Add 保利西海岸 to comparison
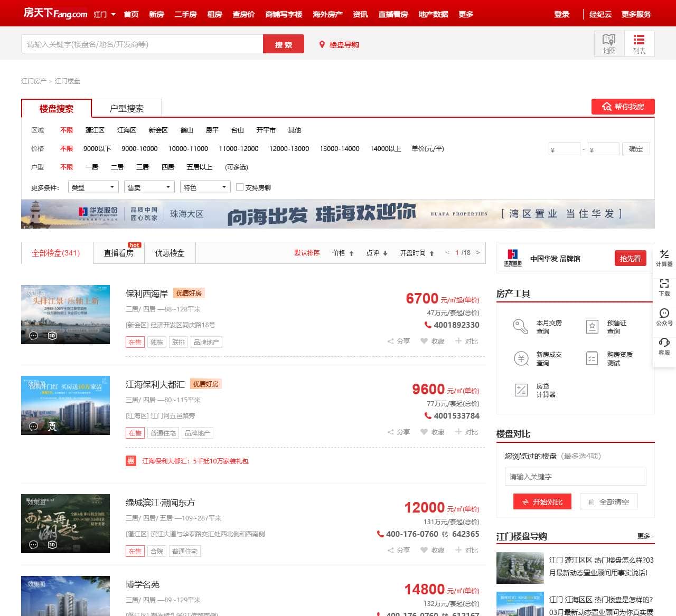The height and width of the screenshot is (616, 676). click(466, 341)
